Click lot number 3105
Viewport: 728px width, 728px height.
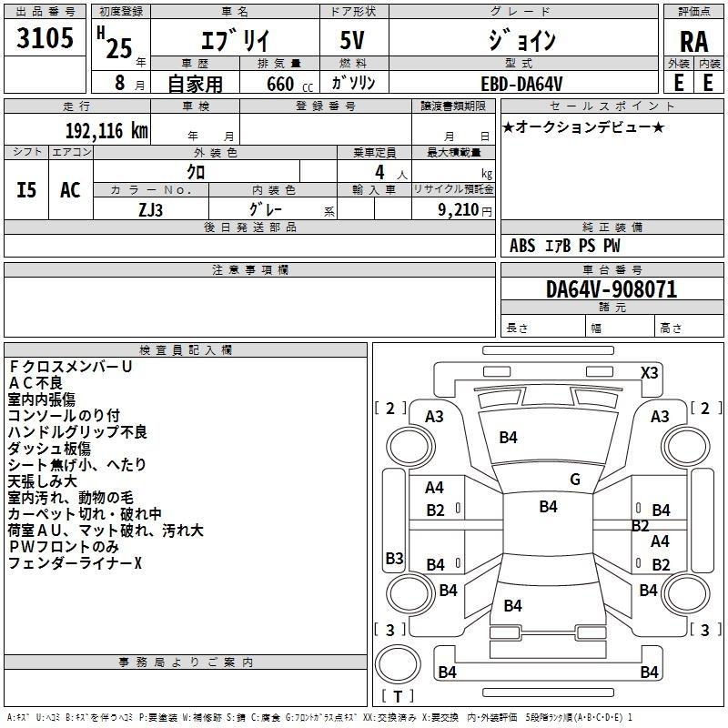point(45,38)
